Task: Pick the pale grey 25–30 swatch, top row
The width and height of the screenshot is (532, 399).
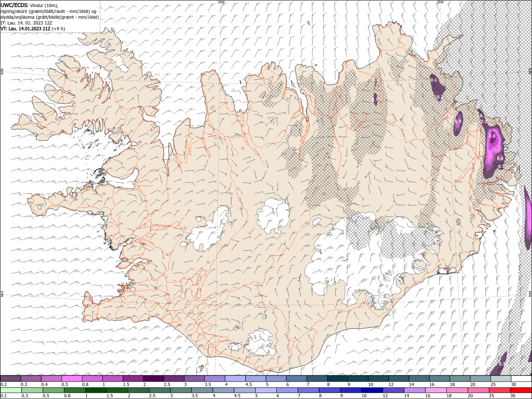Action: pyautogui.click(x=501, y=379)
